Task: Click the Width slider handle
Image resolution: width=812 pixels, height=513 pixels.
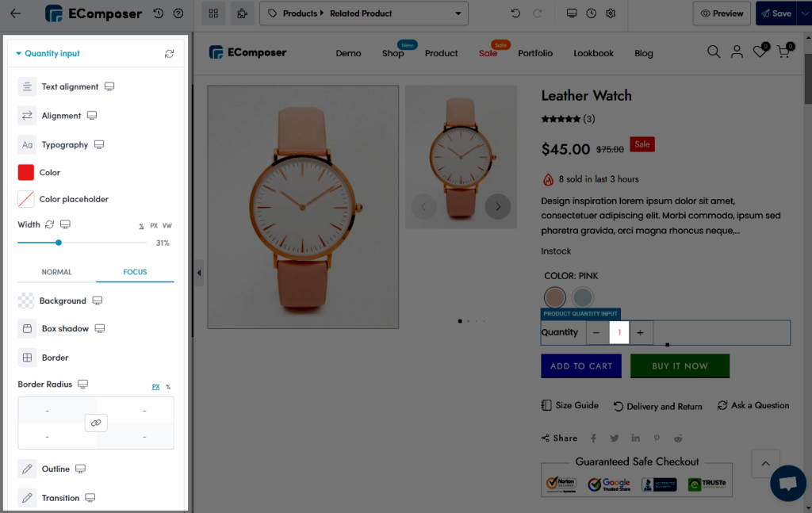Action: (59, 243)
